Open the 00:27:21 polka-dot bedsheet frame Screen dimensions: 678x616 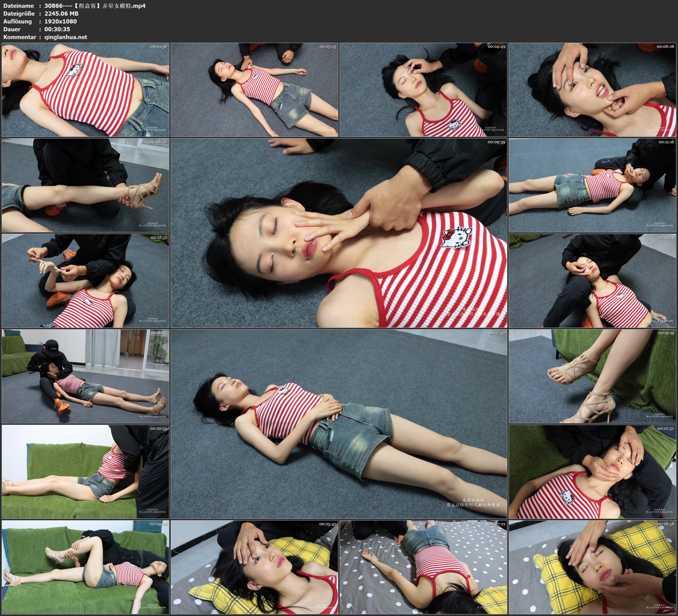(424, 567)
